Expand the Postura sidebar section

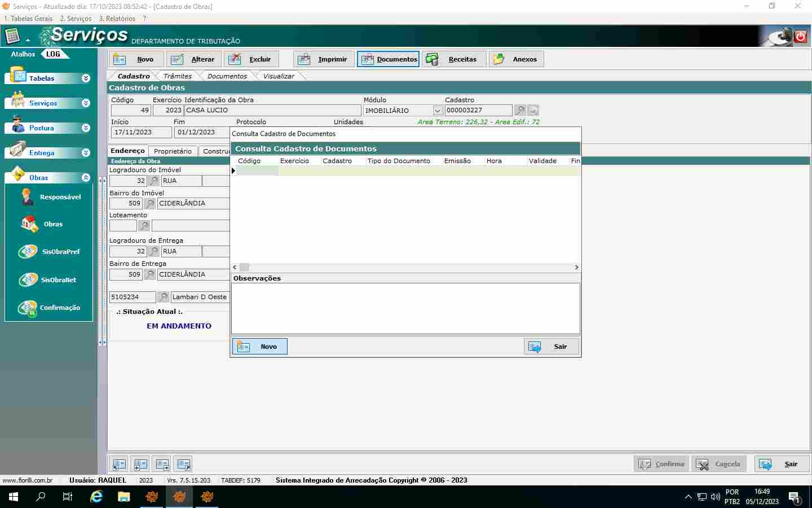(x=86, y=128)
